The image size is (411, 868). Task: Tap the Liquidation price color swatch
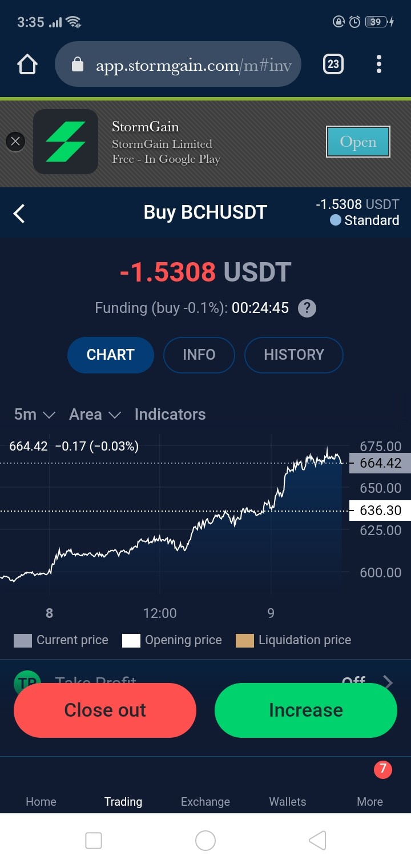coord(244,640)
